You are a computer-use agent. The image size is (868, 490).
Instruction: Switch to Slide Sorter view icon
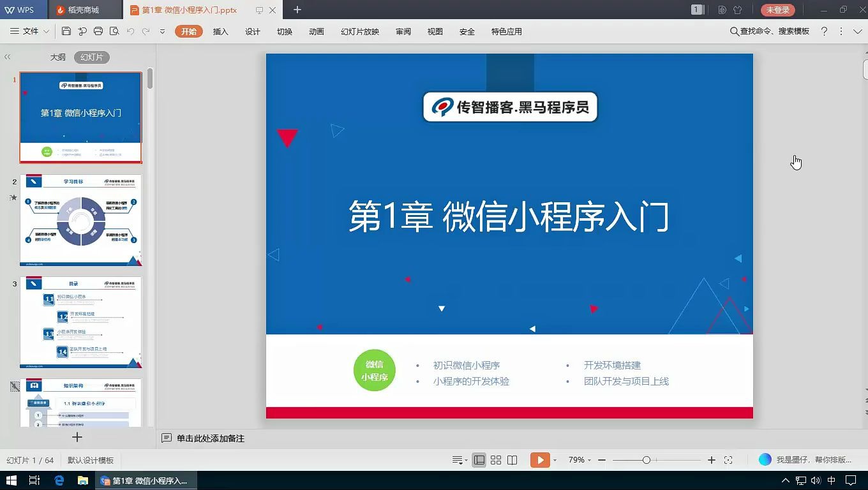(x=496, y=459)
